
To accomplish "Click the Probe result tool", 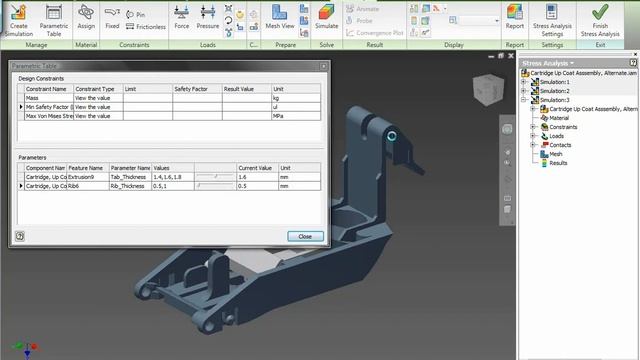I will (x=359, y=20).
